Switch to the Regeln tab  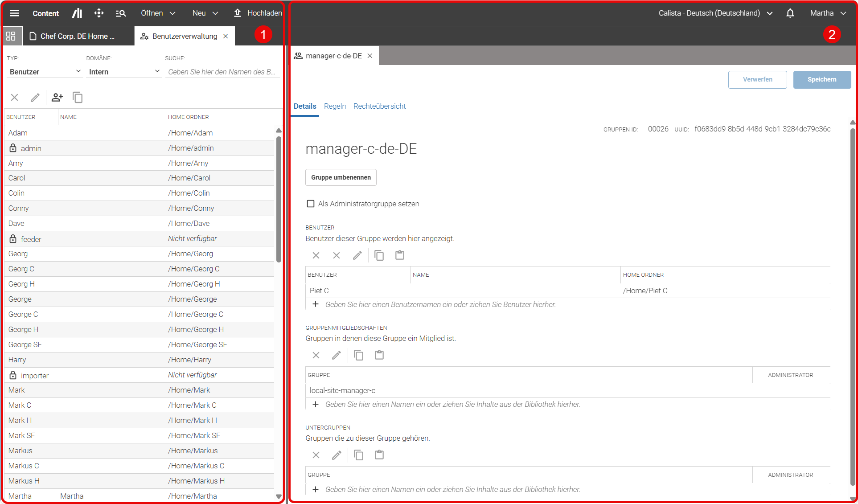click(335, 106)
